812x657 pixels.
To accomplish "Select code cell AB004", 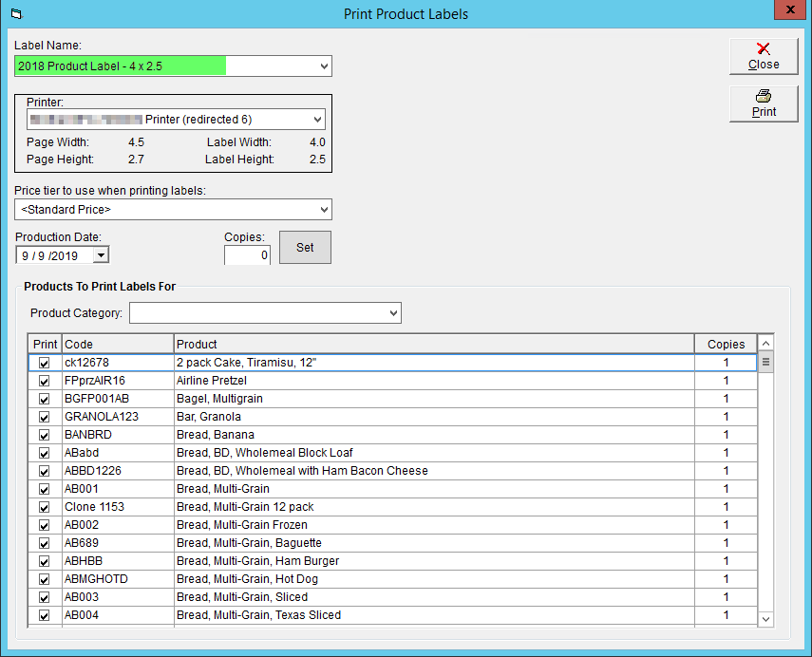I will [118, 615].
